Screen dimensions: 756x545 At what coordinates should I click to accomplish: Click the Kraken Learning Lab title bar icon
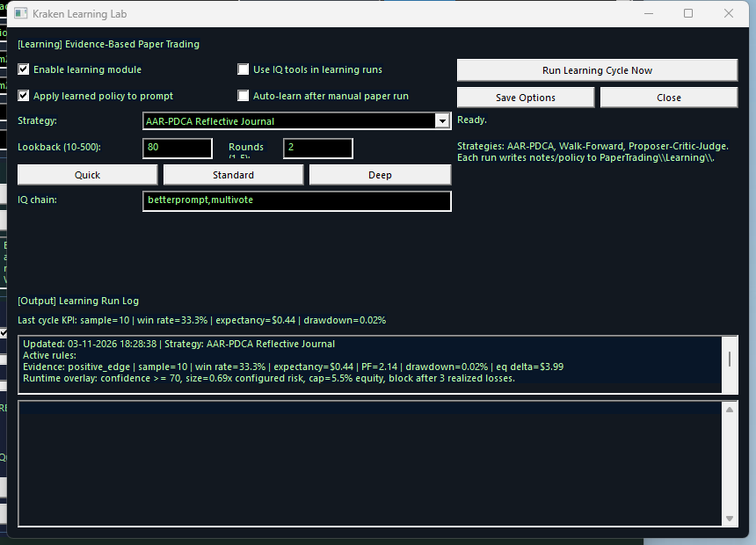click(21, 13)
